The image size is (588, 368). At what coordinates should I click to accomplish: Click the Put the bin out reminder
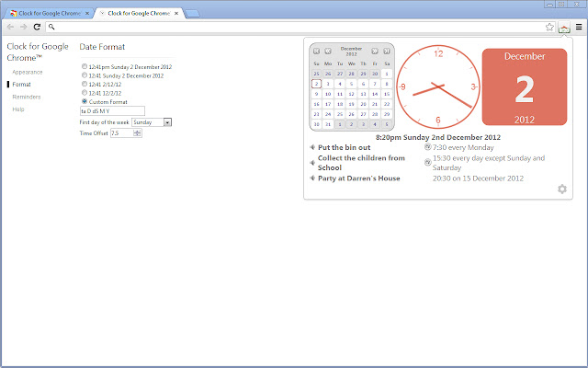(345, 147)
